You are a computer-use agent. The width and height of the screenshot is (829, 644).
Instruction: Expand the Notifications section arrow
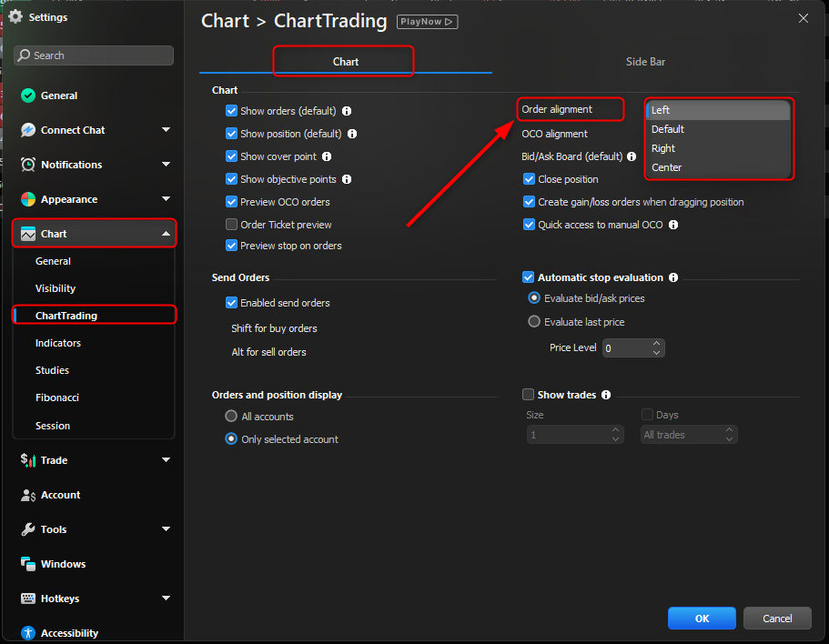(x=166, y=165)
